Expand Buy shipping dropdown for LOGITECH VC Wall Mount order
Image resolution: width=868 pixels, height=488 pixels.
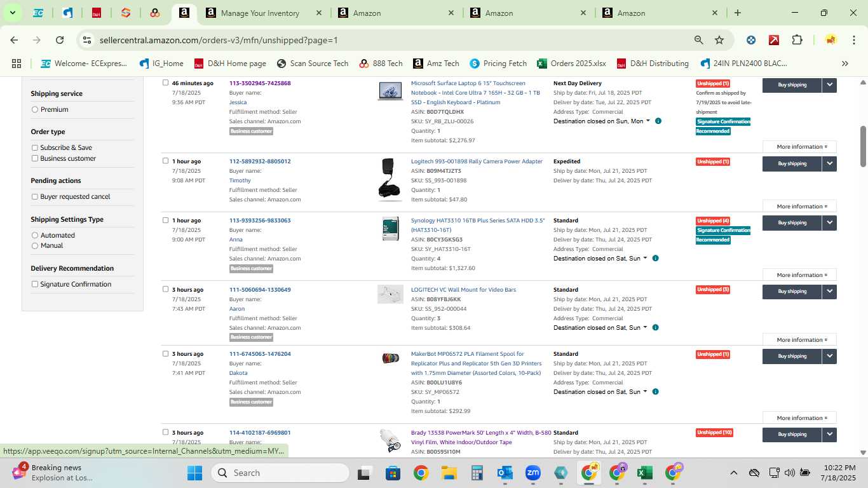(829, 291)
